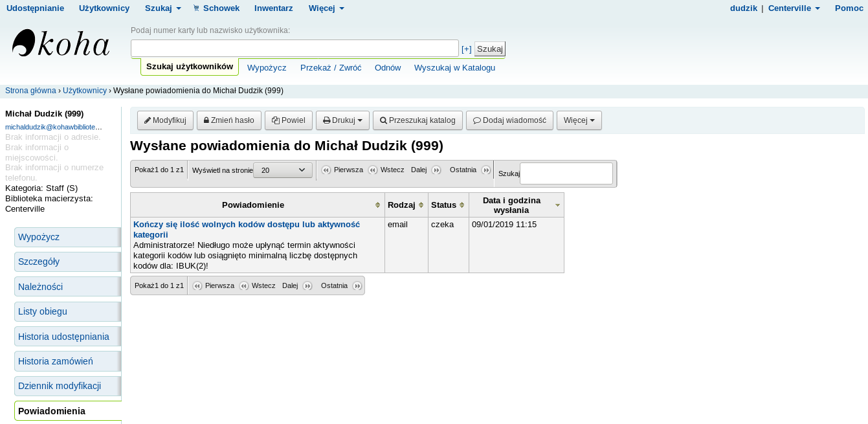Image resolution: width=868 pixels, height=424 pixels.
Task: Click the Zmień hasło button
Action: [x=228, y=120]
